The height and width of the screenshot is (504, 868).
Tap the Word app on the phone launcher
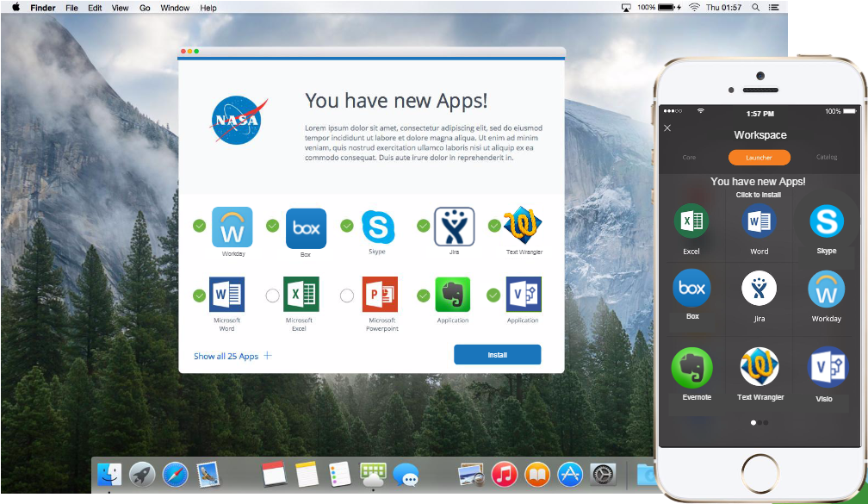[x=759, y=221]
